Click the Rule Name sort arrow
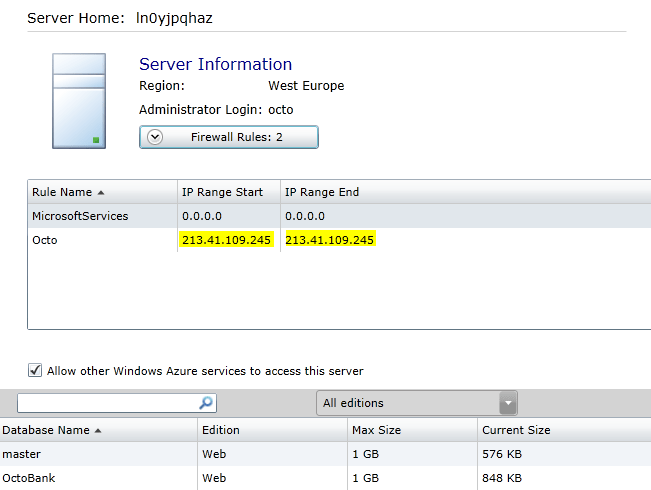This screenshot has height=490, width=651. click(x=101, y=192)
